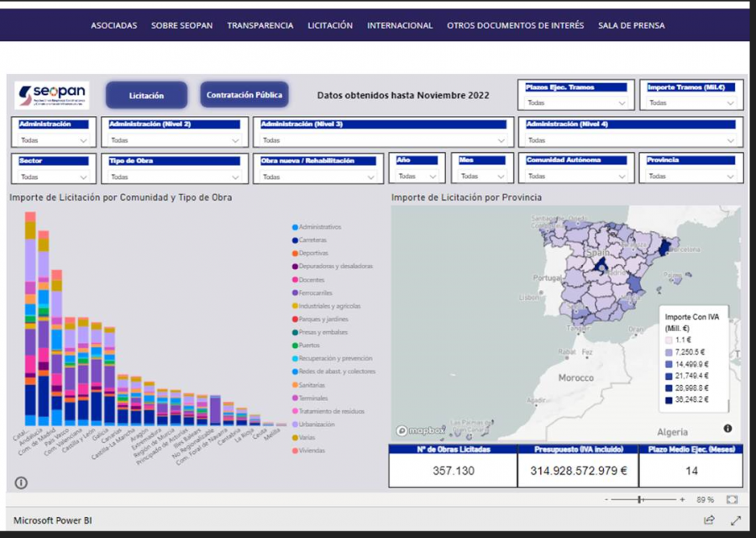Open the INTERNACIONAL menu item
This screenshot has width=756, height=538.
point(400,25)
